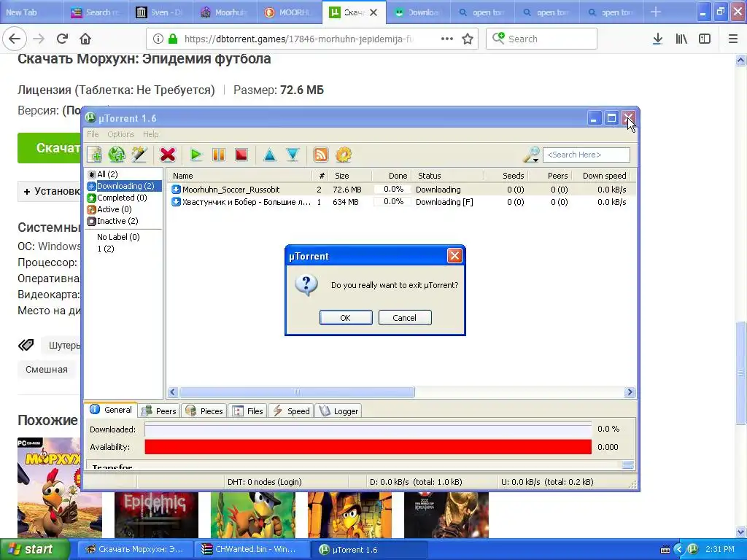Sort by the Status column header
The image size is (747, 560).
(448, 176)
